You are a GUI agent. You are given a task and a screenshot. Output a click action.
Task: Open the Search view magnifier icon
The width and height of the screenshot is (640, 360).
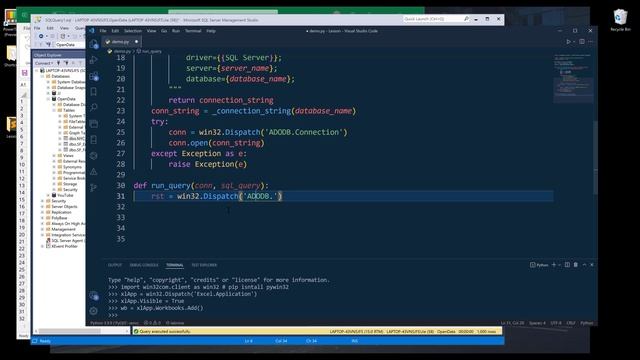tap(94, 107)
